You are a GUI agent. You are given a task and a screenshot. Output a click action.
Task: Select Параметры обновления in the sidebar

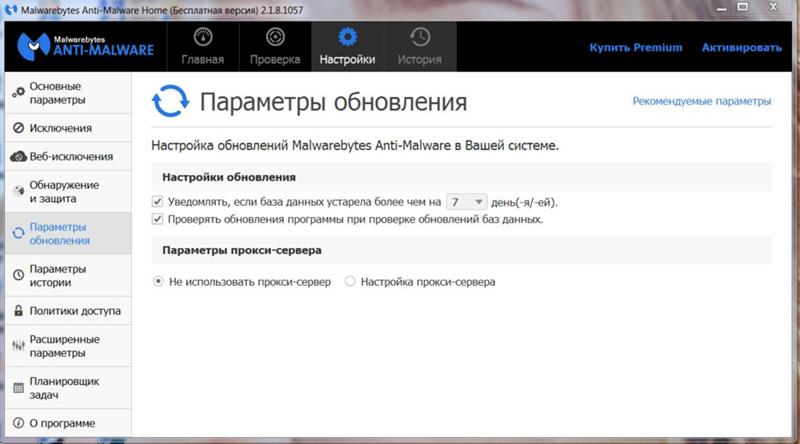68,233
